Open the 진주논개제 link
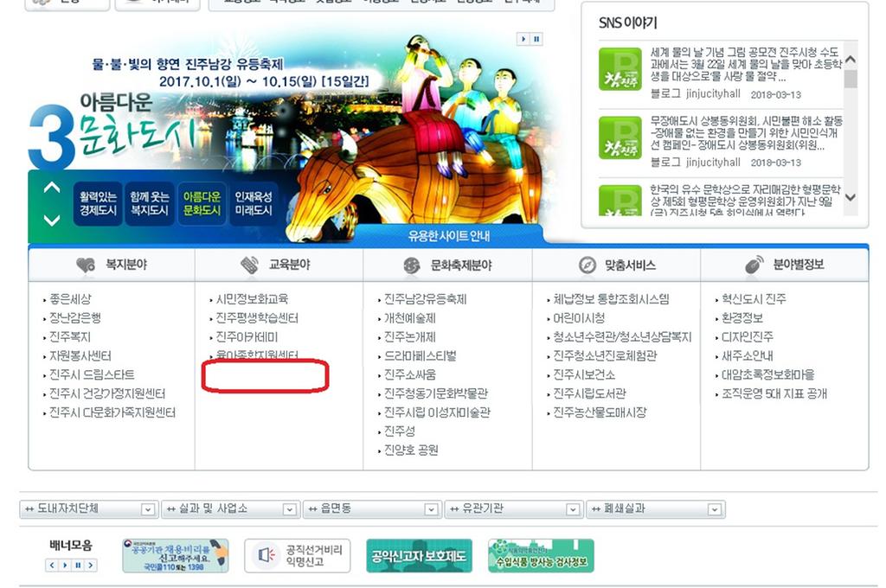Image resolution: width=886 pixels, height=588 pixels. tap(409, 336)
